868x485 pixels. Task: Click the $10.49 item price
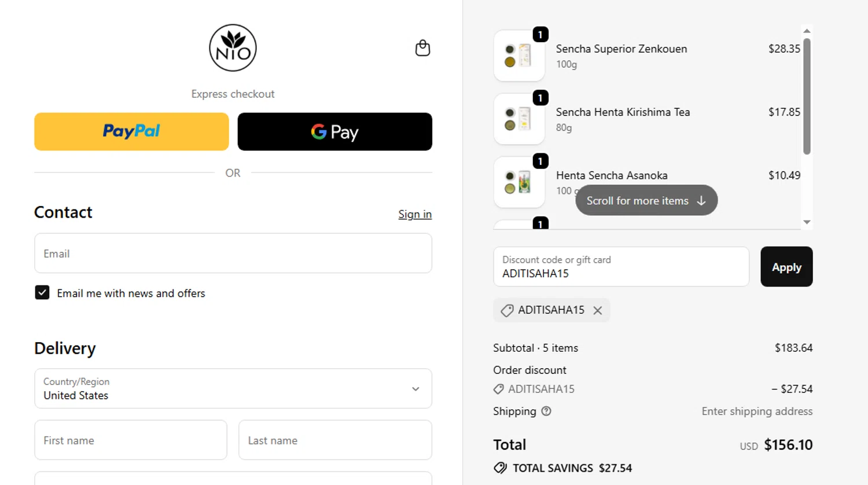[x=784, y=175]
